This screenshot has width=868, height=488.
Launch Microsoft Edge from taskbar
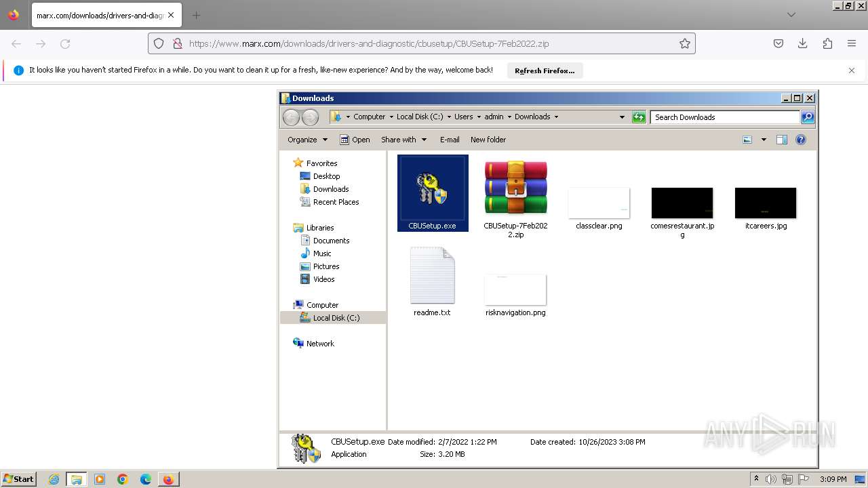tap(146, 479)
